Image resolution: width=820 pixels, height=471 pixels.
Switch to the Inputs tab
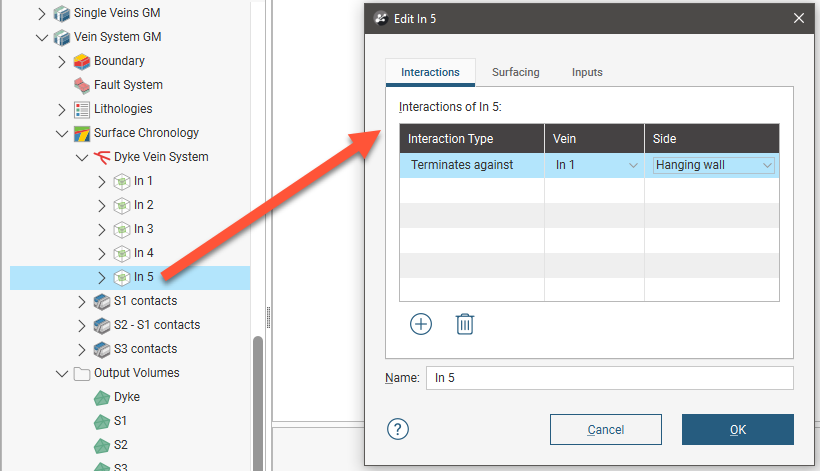pyautogui.click(x=587, y=72)
